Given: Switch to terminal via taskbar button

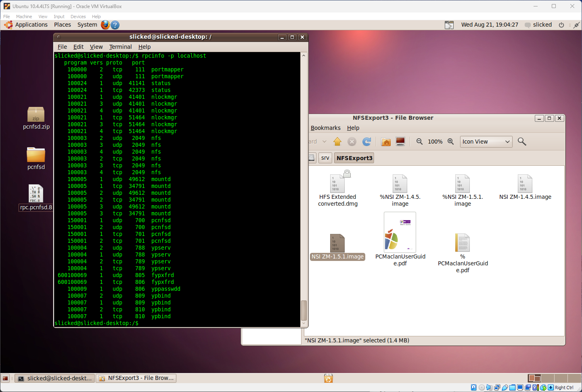Looking at the screenshot, I should click(x=55, y=378).
